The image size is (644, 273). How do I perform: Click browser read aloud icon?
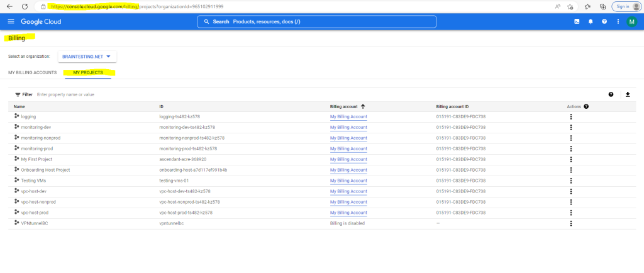pyautogui.click(x=558, y=6)
